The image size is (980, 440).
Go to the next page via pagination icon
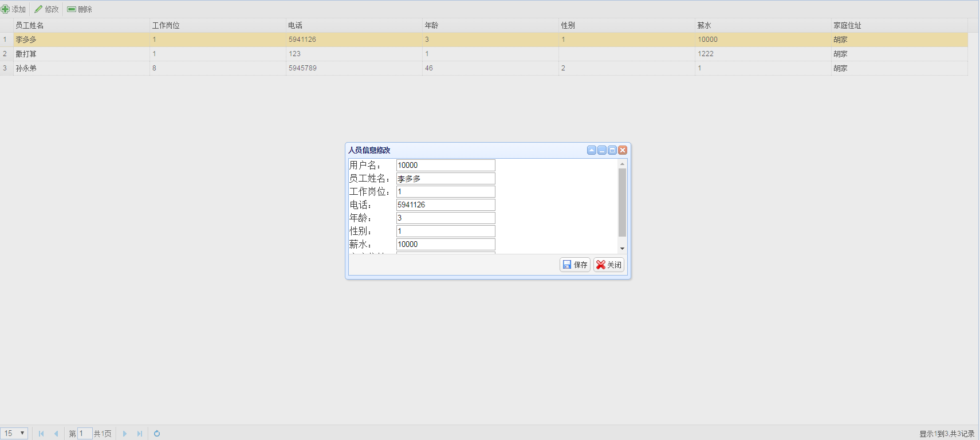125,434
